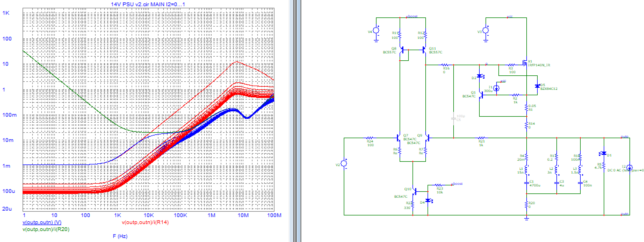Viewport: 644px width, 242px height.
Task: Select resistor R4 20m symbol
Action: tap(527, 157)
